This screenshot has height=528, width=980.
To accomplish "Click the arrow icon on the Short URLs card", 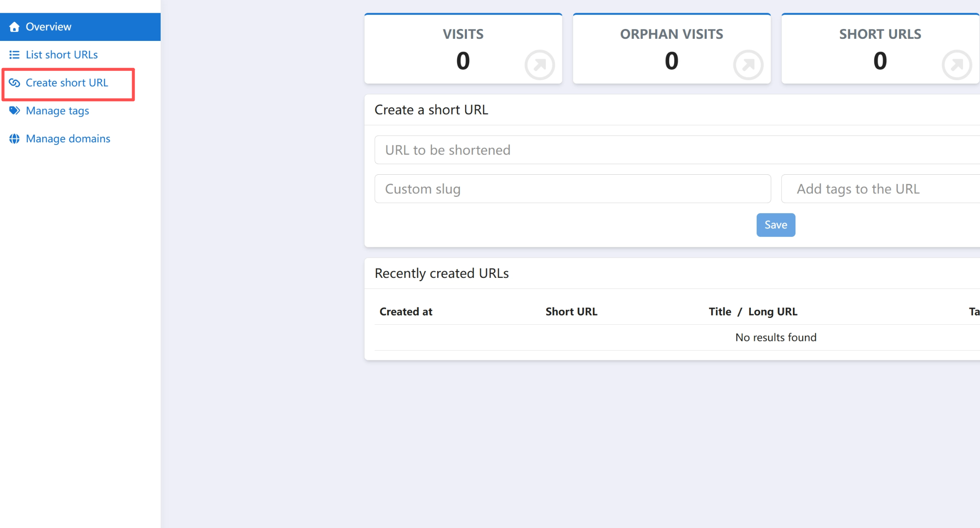I will click(x=957, y=65).
